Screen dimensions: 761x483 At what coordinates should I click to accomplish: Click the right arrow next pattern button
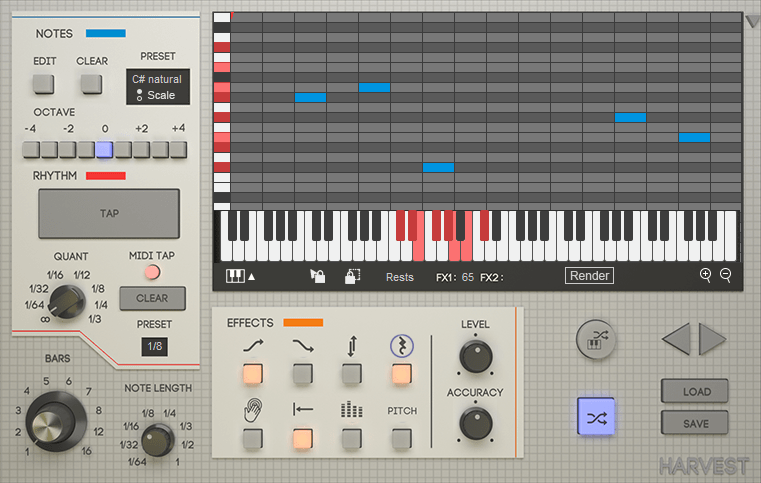click(712, 340)
